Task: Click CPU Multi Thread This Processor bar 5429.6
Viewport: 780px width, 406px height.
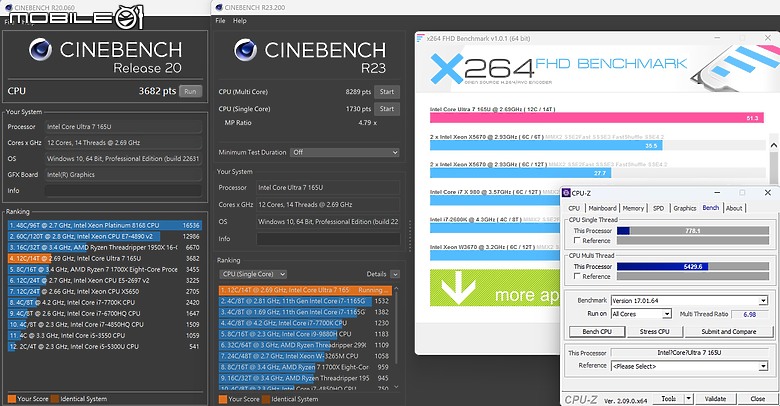Action: tap(693, 267)
